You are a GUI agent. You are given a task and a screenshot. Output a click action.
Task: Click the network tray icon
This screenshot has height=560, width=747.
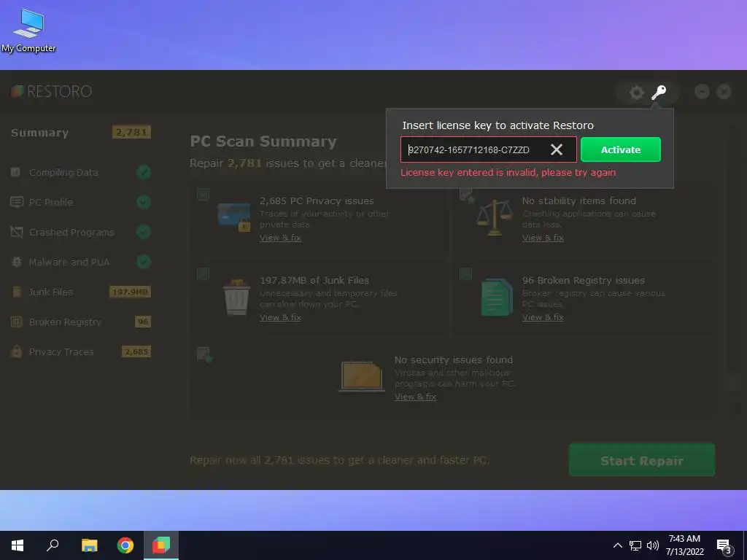(635, 545)
